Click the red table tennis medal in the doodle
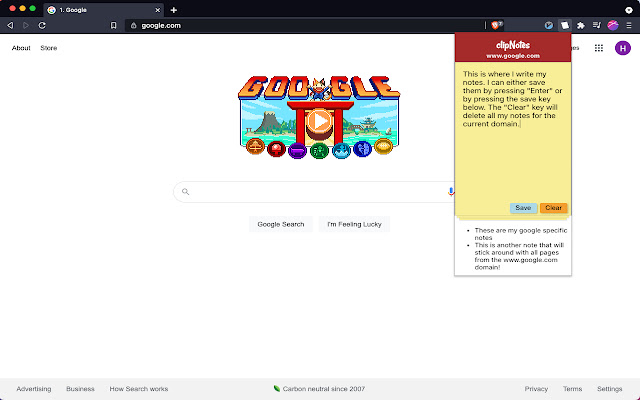Image resolution: width=640 pixels, height=400 pixels. (276, 149)
